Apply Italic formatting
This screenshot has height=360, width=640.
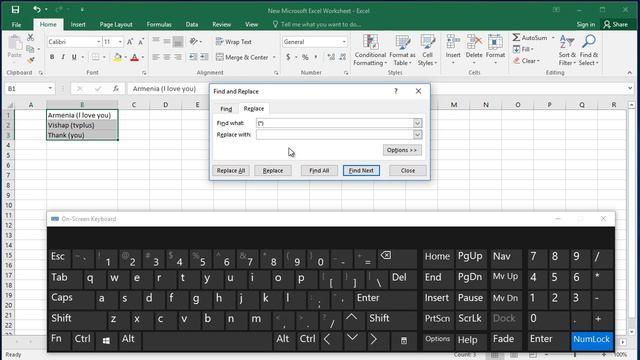click(x=63, y=57)
